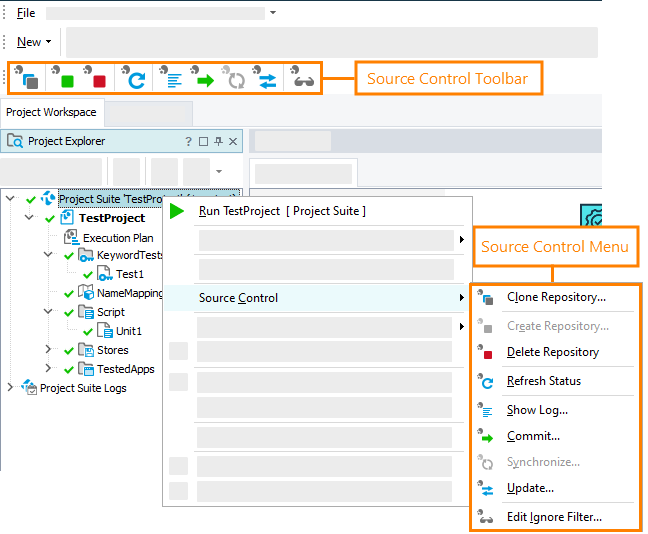The width and height of the screenshot is (648, 534).
Task: Open Project Explorer help question mark
Action: point(188,141)
